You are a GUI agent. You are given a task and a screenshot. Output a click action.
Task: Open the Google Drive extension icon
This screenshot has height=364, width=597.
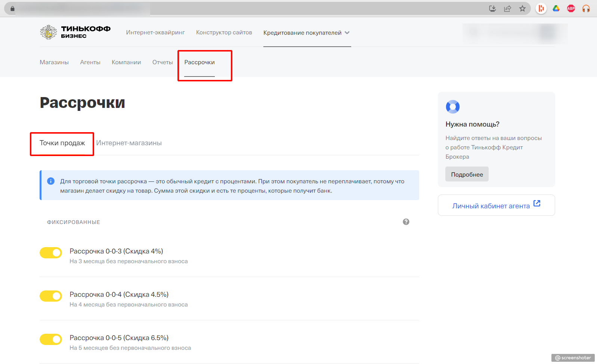556,9
